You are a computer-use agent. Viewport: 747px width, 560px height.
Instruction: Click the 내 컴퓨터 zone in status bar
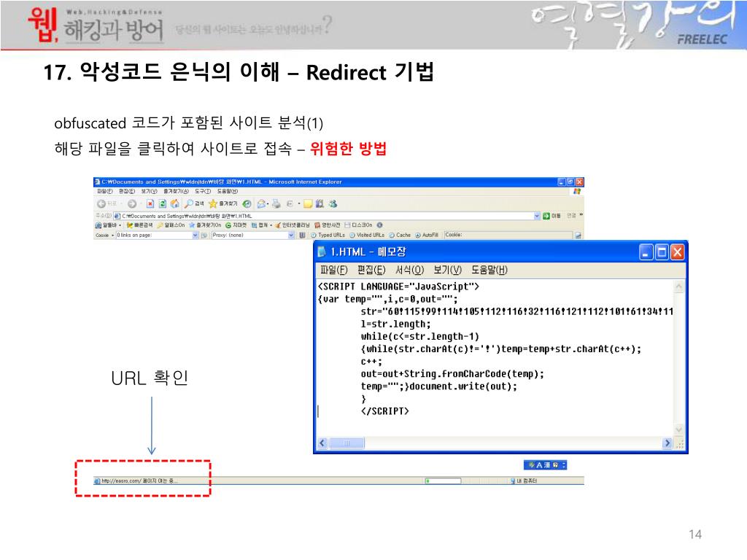pyautogui.click(x=524, y=481)
